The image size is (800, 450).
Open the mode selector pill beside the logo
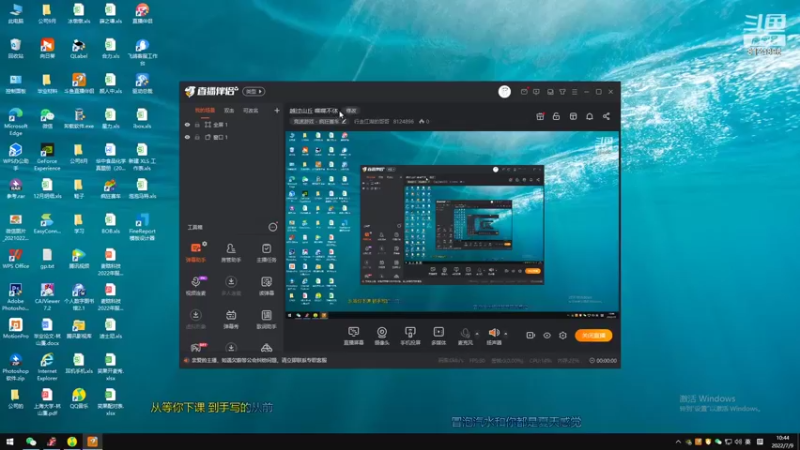[254, 91]
